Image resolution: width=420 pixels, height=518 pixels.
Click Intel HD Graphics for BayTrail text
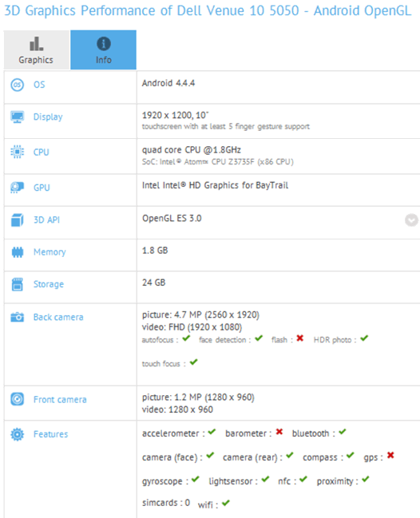tap(215, 185)
